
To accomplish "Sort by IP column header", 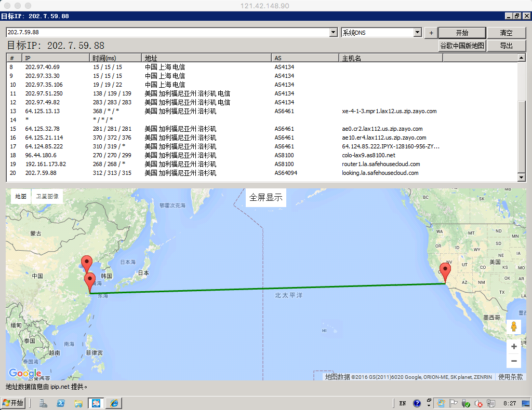I will tap(56, 58).
